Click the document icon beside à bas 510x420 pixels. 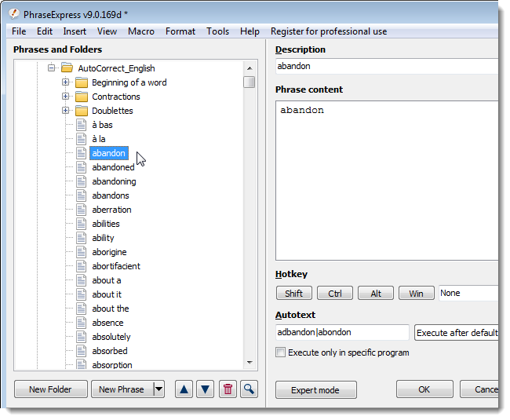82,125
